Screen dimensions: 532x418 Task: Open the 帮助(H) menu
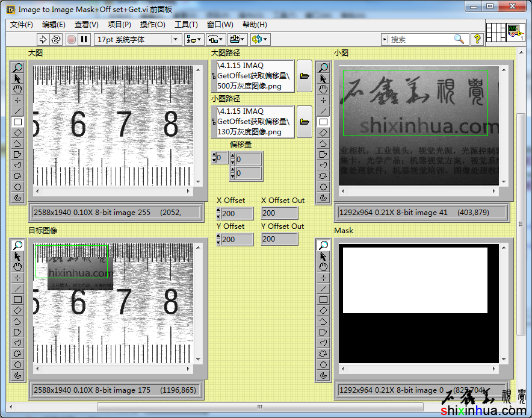pos(255,25)
